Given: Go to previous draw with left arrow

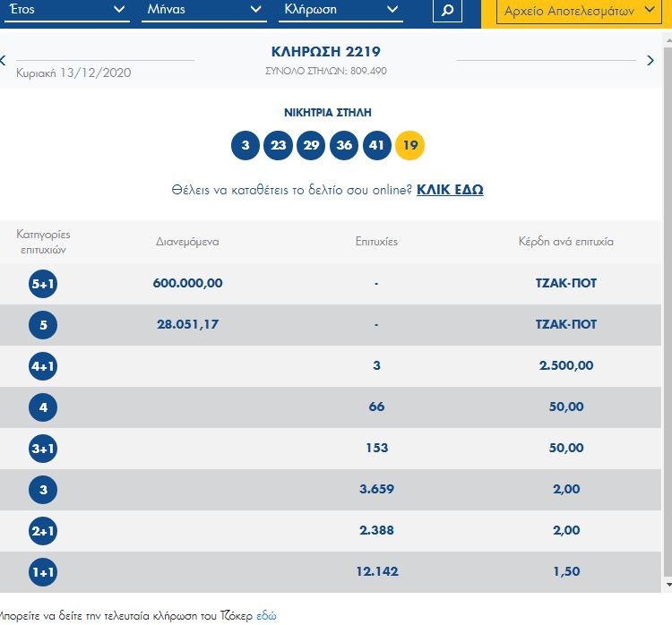Looking at the screenshot, I should point(4,61).
